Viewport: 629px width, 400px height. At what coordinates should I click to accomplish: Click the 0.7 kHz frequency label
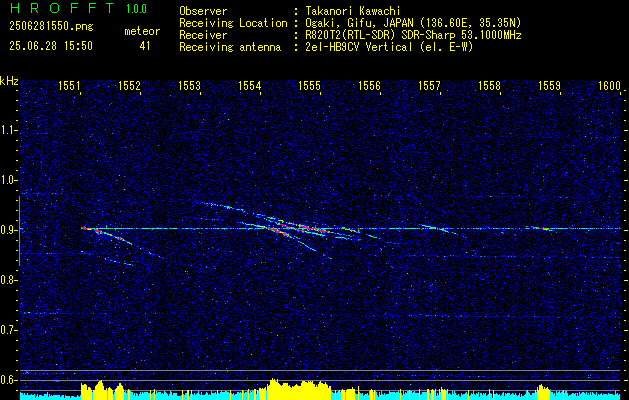pos(8,330)
